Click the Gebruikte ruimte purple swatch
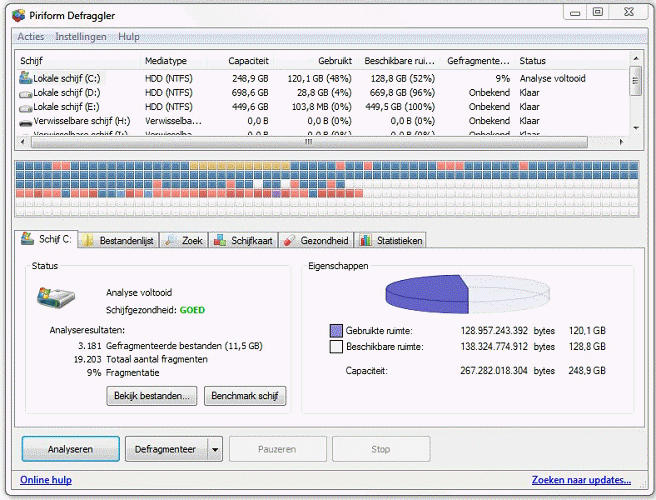Image resolution: width=656 pixels, height=500 pixels. pos(336,331)
